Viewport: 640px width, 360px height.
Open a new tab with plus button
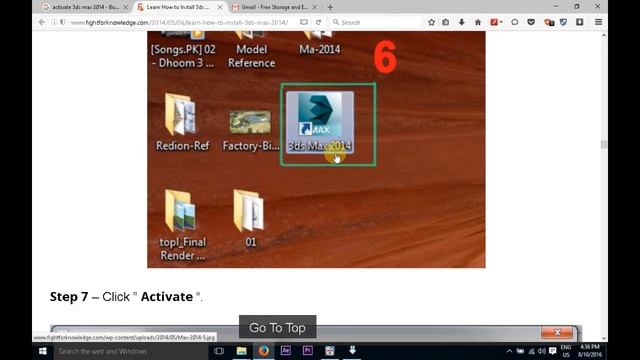point(330,7)
